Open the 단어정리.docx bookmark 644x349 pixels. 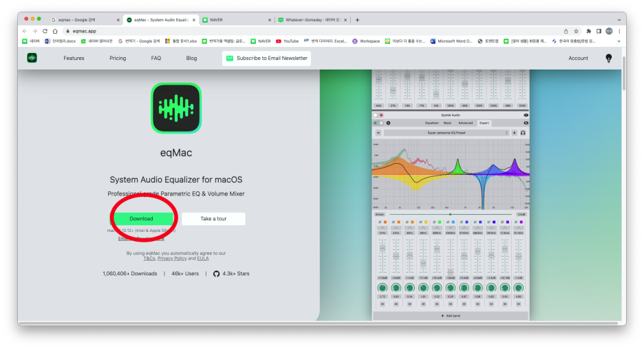point(60,41)
